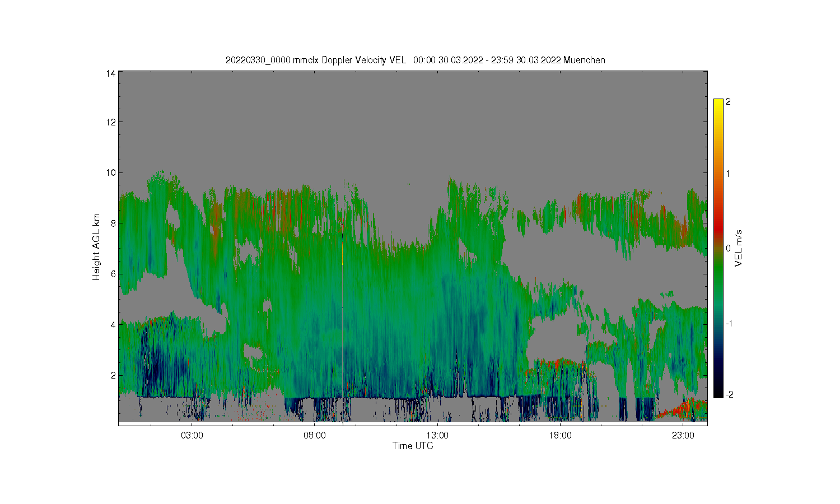
Task: Click the height tick label 4
Action: point(113,325)
